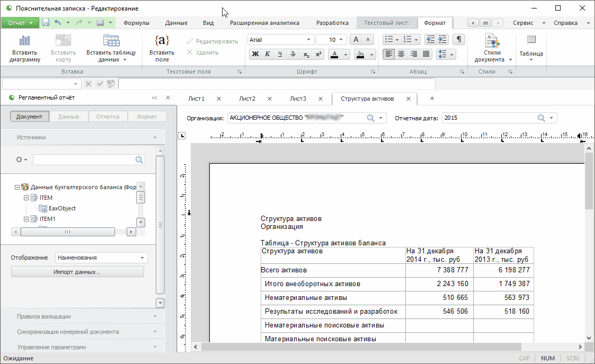595x364 pixels.
Task: Open the Формулы ribbon tab
Action: 136,23
